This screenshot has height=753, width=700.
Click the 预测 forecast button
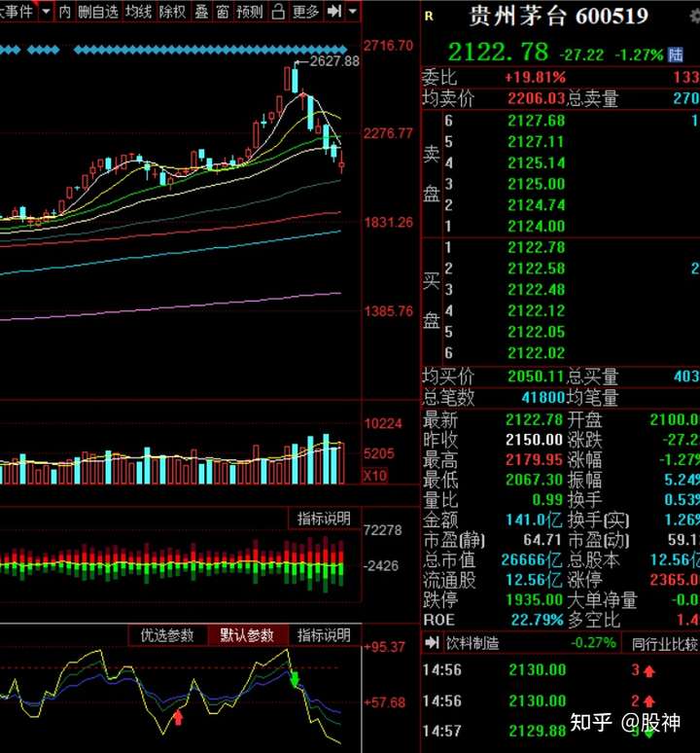(x=250, y=11)
